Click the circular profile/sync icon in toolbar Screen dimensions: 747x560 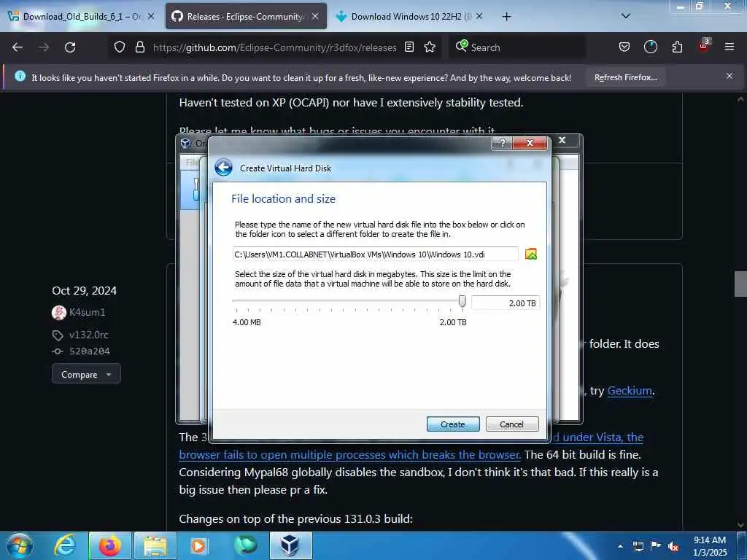click(x=650, y=47)
